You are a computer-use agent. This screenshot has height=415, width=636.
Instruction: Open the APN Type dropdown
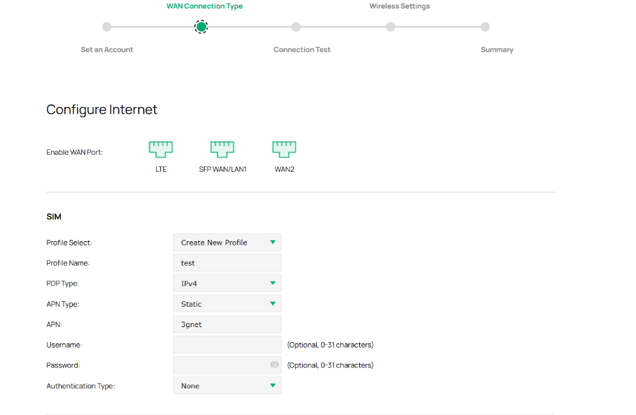(227, 304)
